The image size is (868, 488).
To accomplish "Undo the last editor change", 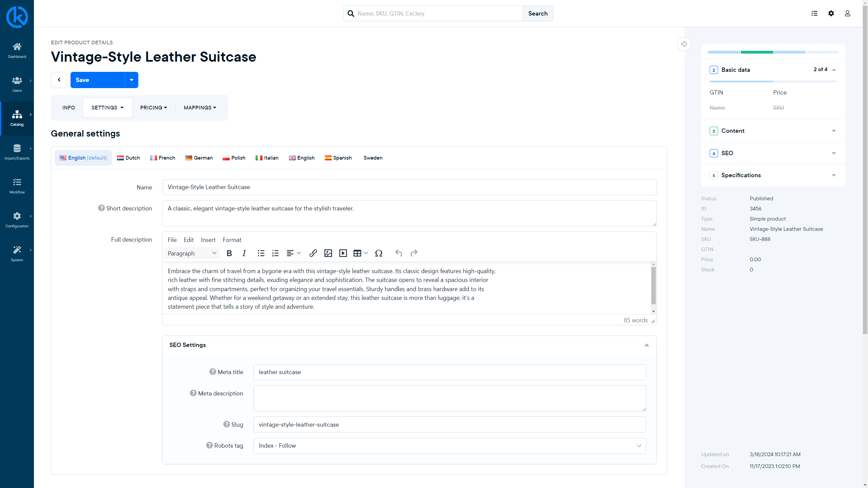I will click(399, 253).
